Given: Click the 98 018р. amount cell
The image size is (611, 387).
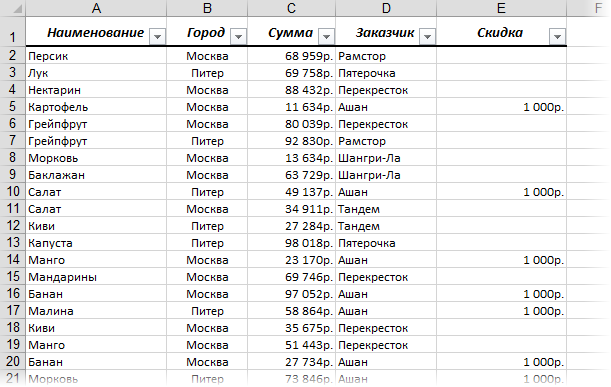Looking at the screenshot, I should click(291, 243).
